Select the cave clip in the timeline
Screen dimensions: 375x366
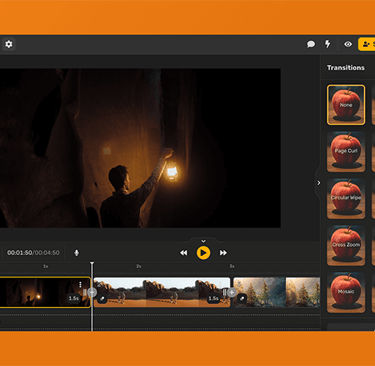[x=45, y=292]
